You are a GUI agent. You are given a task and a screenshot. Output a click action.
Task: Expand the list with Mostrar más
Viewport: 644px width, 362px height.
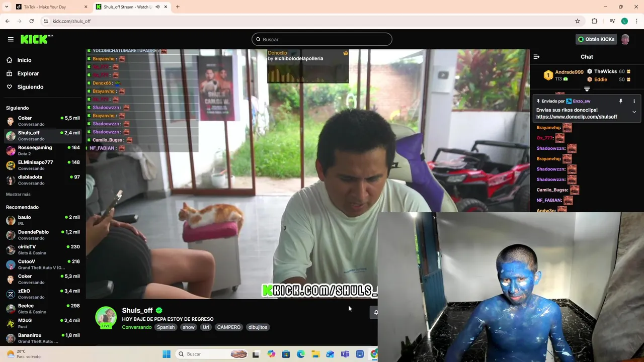tap(18, 194)
